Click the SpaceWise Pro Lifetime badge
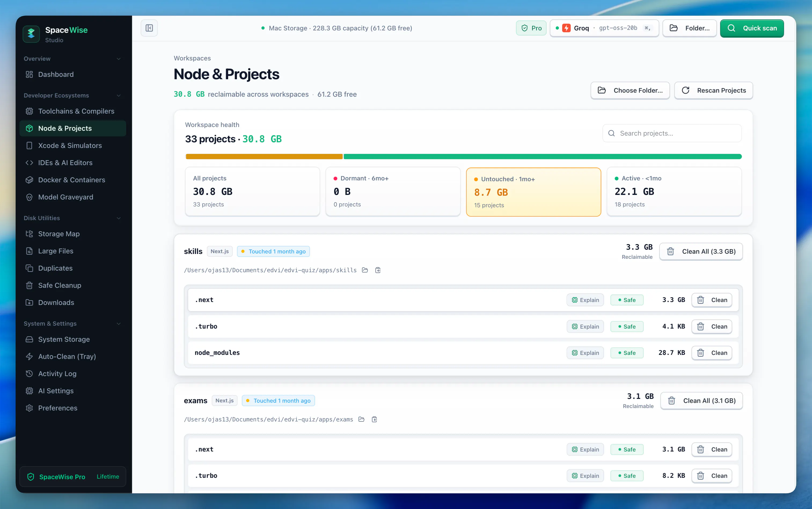The image size is (812, 509). tap(73, 476)
